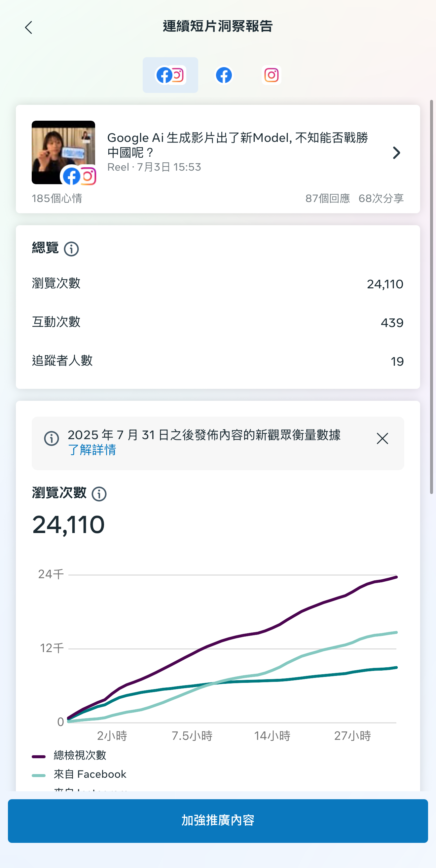Screen dimensions: 436x868
Task: Tap the back arrow icon
Action: [x=29, y=27]
